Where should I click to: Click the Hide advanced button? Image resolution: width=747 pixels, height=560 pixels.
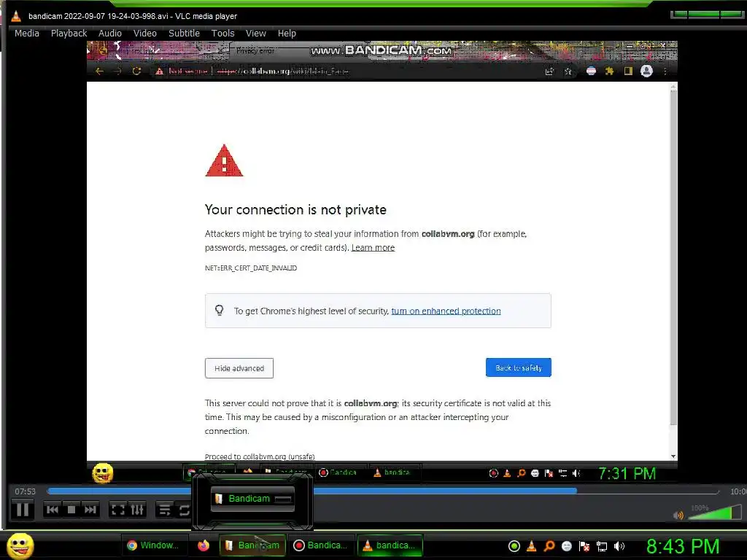point(239,368)
